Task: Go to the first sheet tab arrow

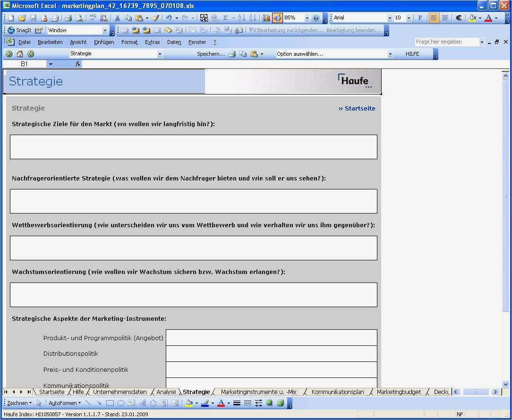Action: pyautogui.click(x=6, y=392)
